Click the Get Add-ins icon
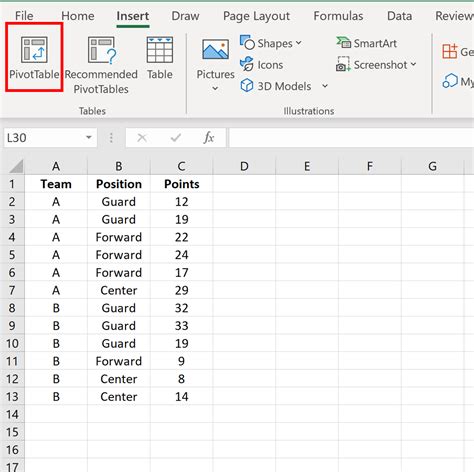 (x=450, y=51)
